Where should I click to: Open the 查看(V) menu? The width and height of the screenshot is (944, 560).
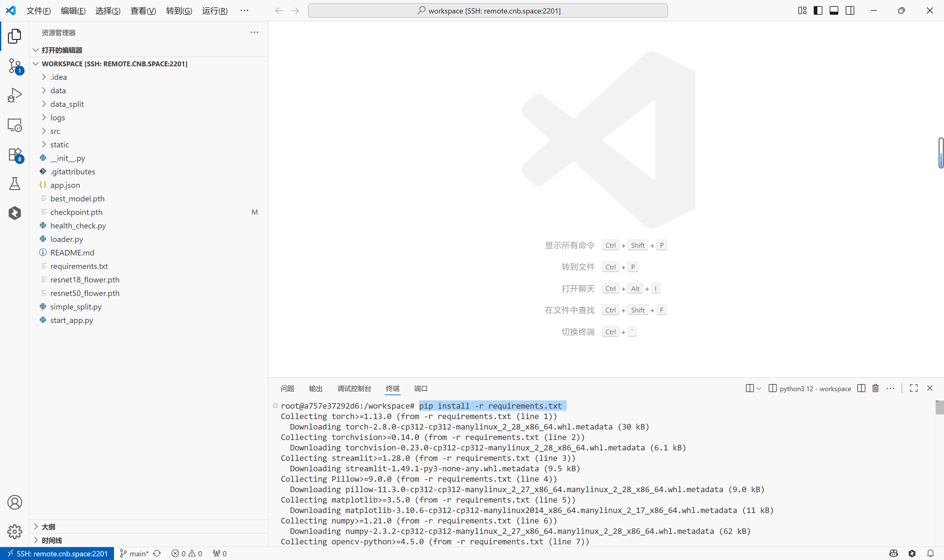143,10
